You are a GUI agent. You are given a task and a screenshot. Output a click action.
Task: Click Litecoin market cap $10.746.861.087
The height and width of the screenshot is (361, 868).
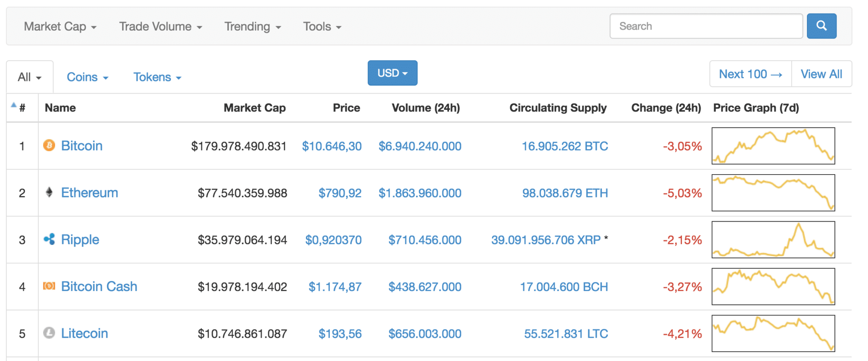[242, 334]
